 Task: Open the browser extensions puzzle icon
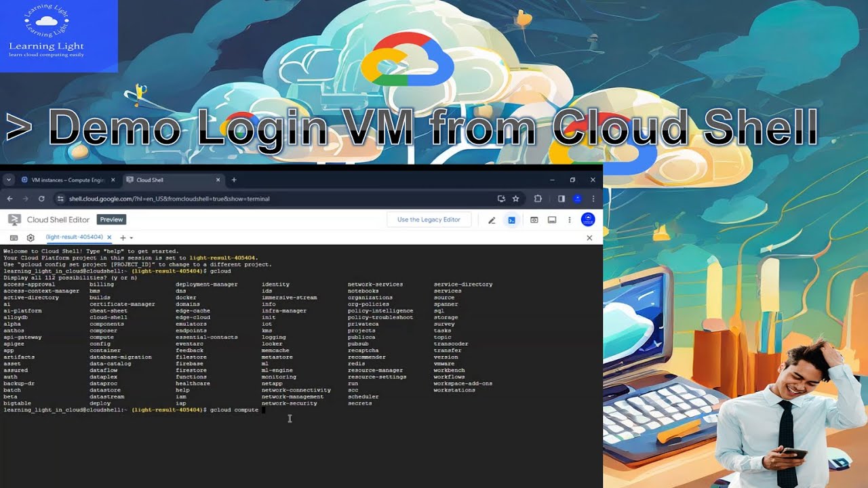[538, 199]
